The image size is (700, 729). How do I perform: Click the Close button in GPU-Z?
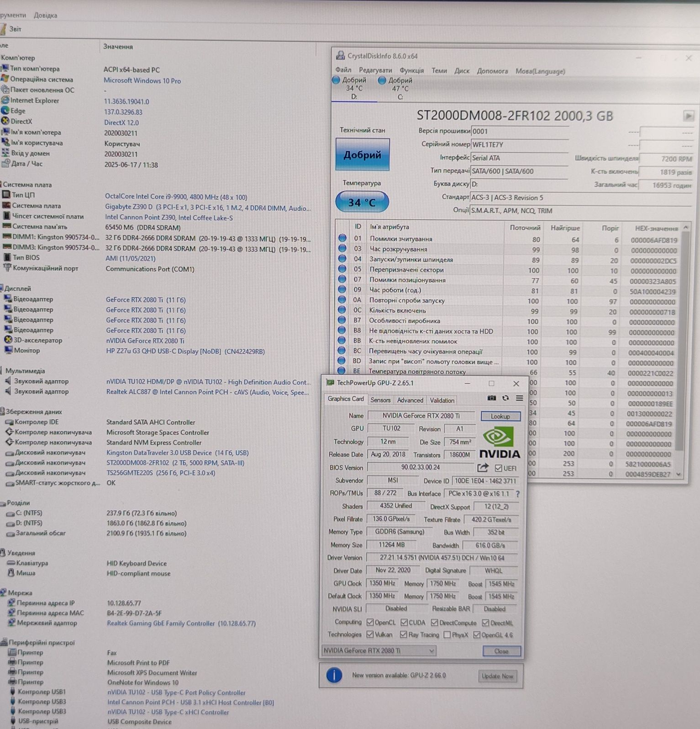point(501,651)
